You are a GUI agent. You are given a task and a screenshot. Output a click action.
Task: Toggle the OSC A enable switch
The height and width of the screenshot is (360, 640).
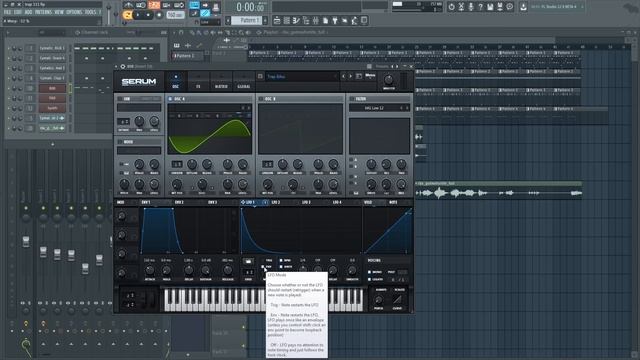click(x=171, y=99)
